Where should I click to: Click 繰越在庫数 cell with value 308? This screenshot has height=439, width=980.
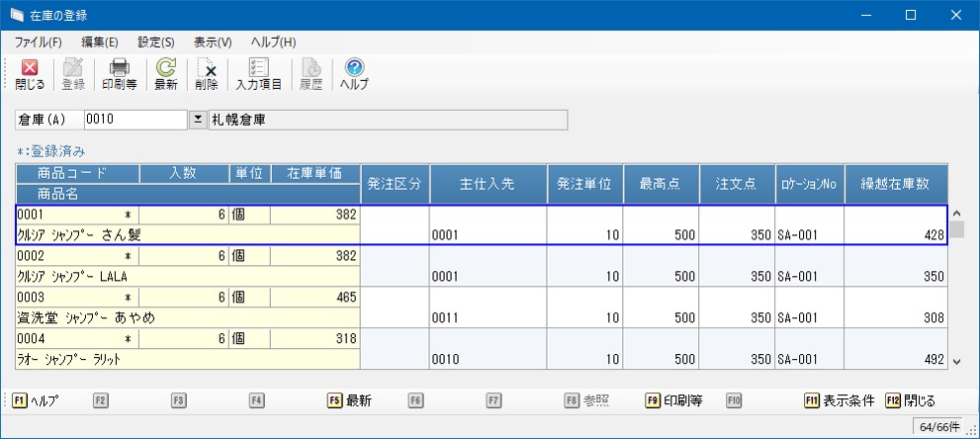pos(896,307)
